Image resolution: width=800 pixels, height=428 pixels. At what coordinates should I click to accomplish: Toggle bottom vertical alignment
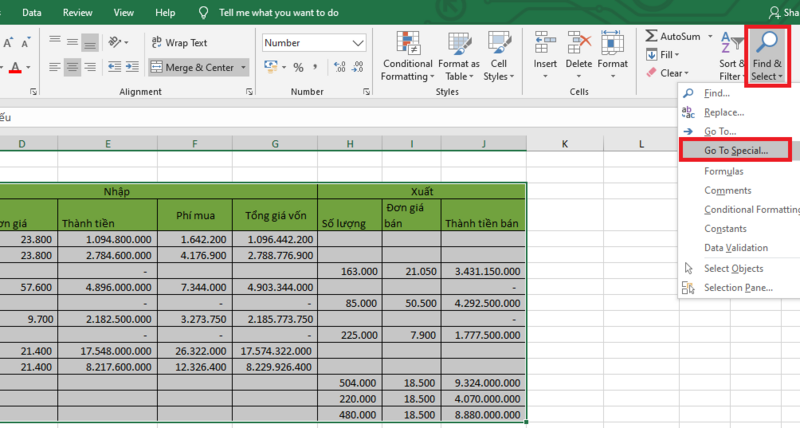pos(90,43)
